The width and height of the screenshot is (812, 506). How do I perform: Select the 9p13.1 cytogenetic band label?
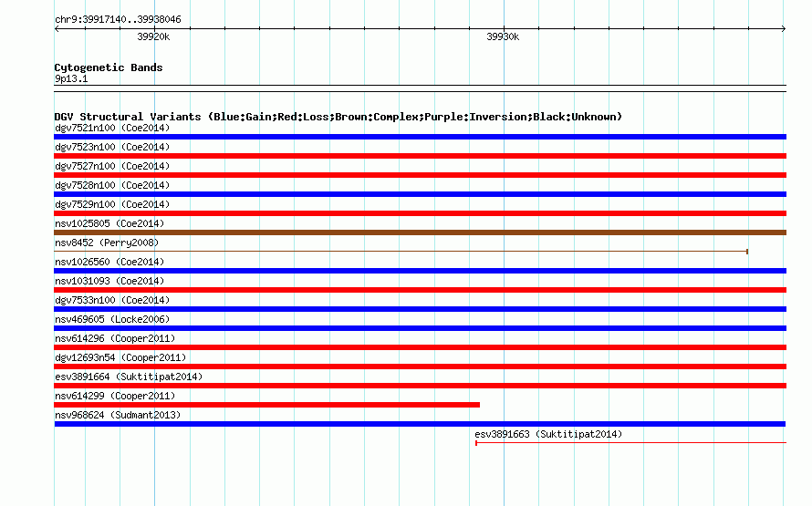point(71,78)
